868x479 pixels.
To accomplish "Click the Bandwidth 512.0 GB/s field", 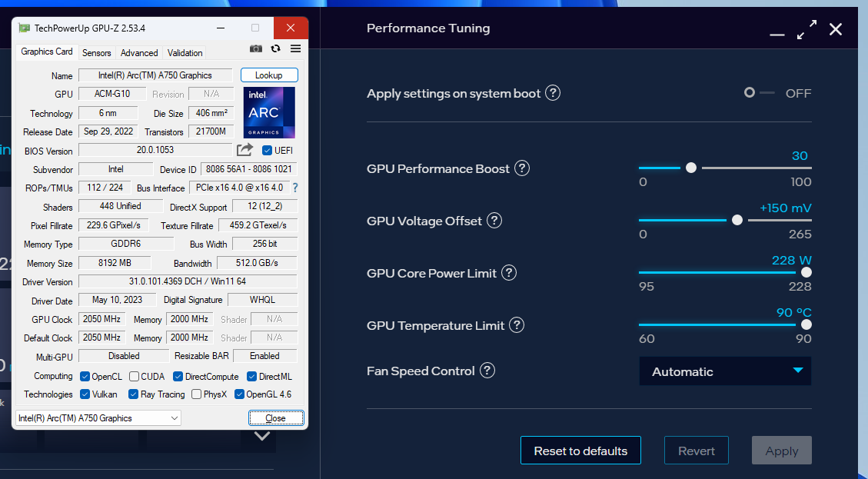I will pyautogui.click(x=257, y=262).
